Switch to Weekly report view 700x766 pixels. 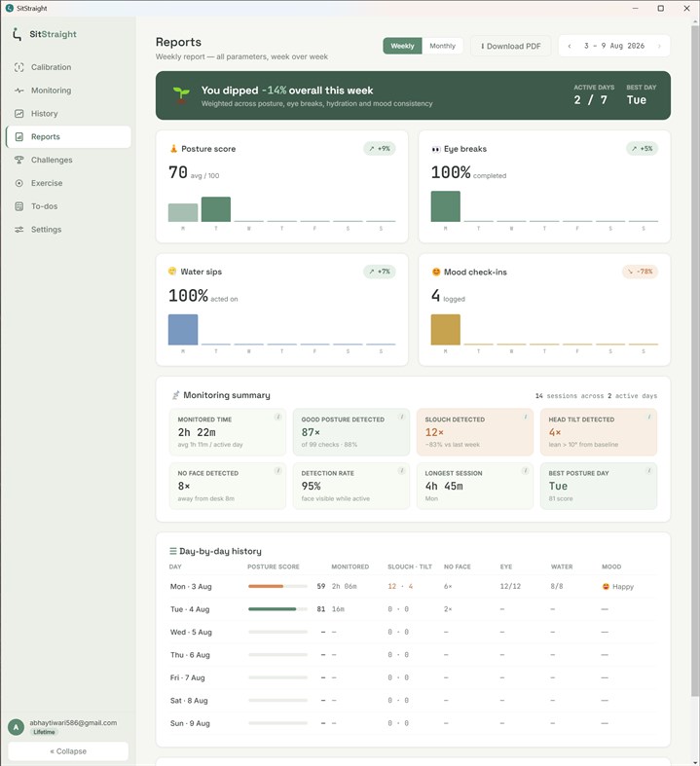tap(402, 46)
